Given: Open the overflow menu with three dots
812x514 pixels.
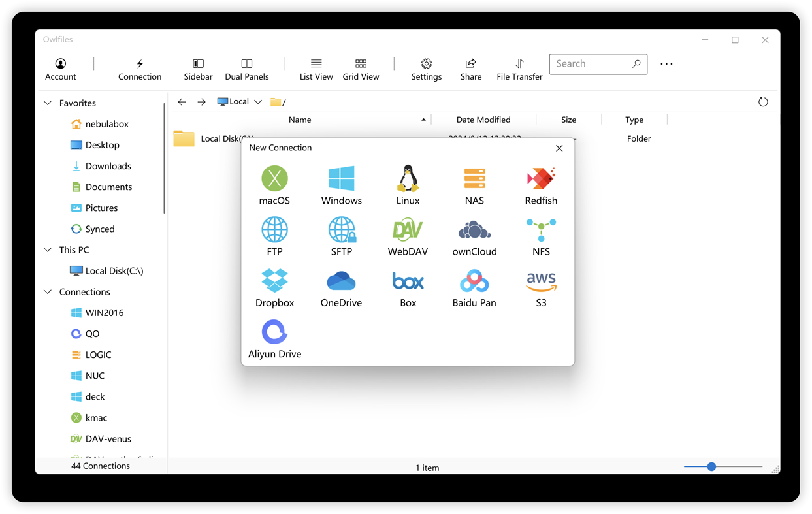Looking at the screenshot, I should 666,64.
